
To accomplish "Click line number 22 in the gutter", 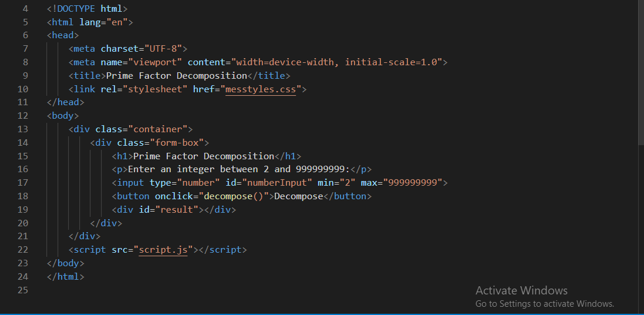I will click(23, 250).
